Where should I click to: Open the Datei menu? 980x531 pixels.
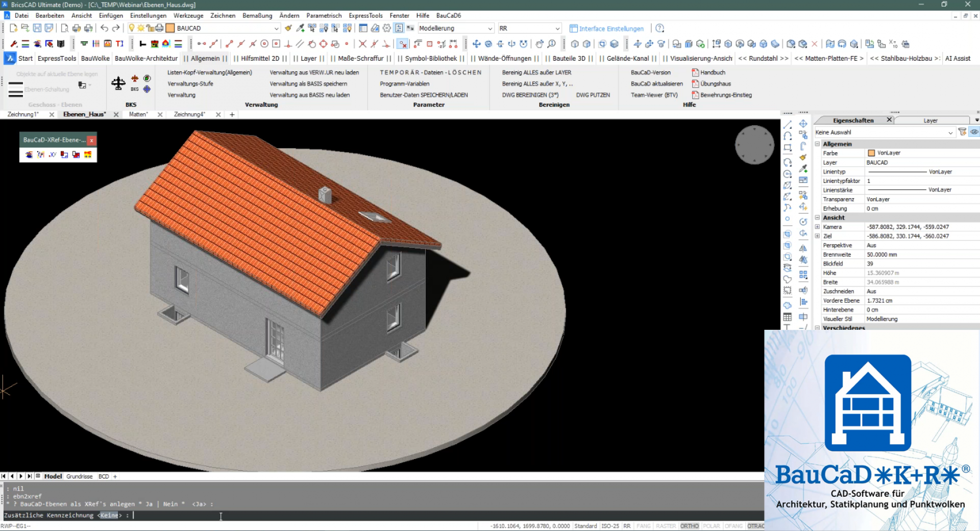[21, 15]
